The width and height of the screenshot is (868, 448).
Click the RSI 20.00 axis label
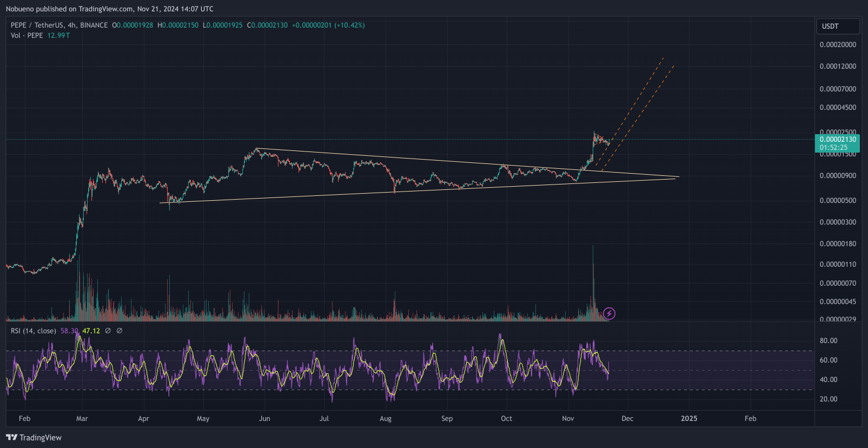tap(829, 399)
